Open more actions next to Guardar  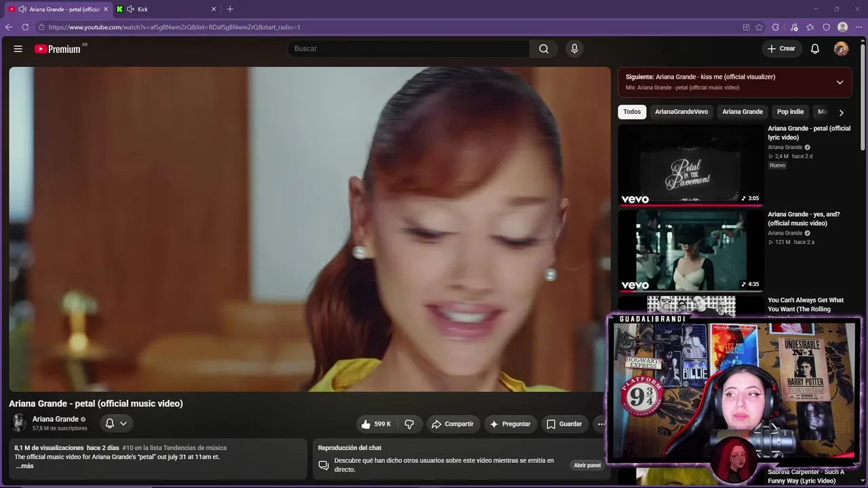point(600,424)
